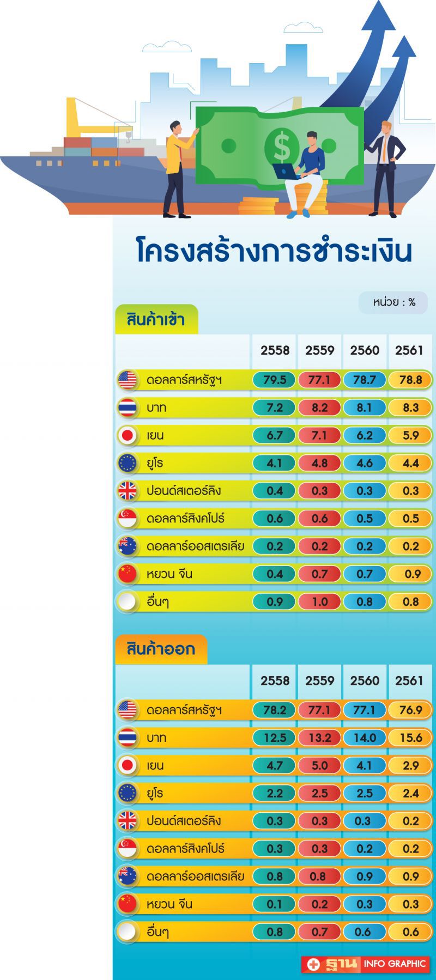Screen dimensions: 436x980
Task: Click the value 2.2 in the export ยูโร row
Action: coord(274,793)
